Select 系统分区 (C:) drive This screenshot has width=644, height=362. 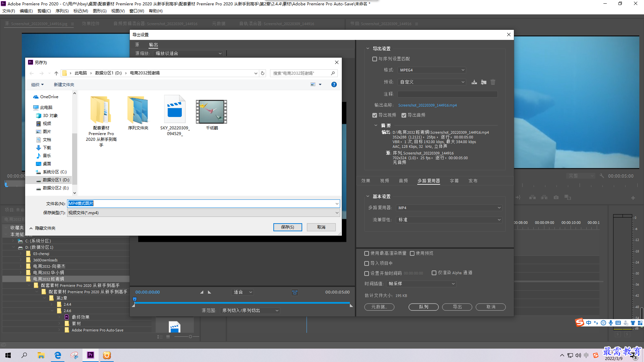coord(51,172)
